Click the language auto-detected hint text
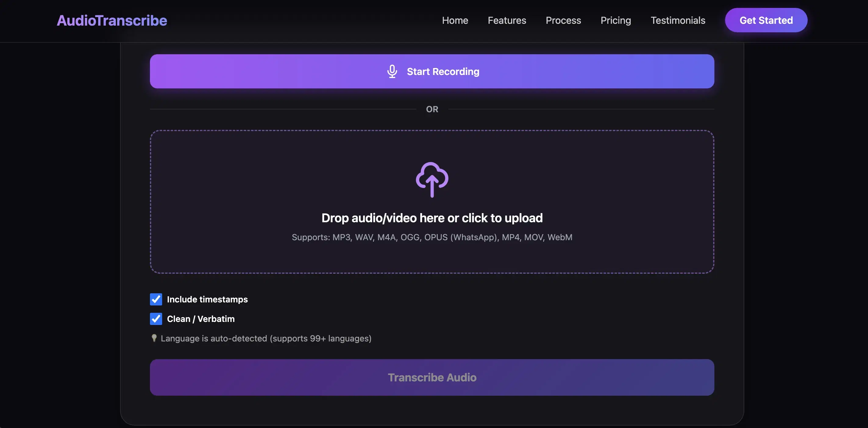 pos(266,338)
